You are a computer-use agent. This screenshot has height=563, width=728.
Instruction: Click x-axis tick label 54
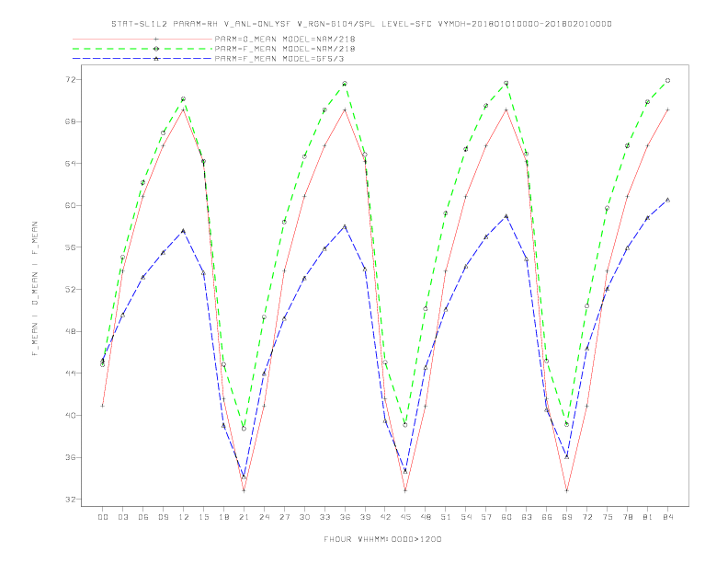point(466,517)
